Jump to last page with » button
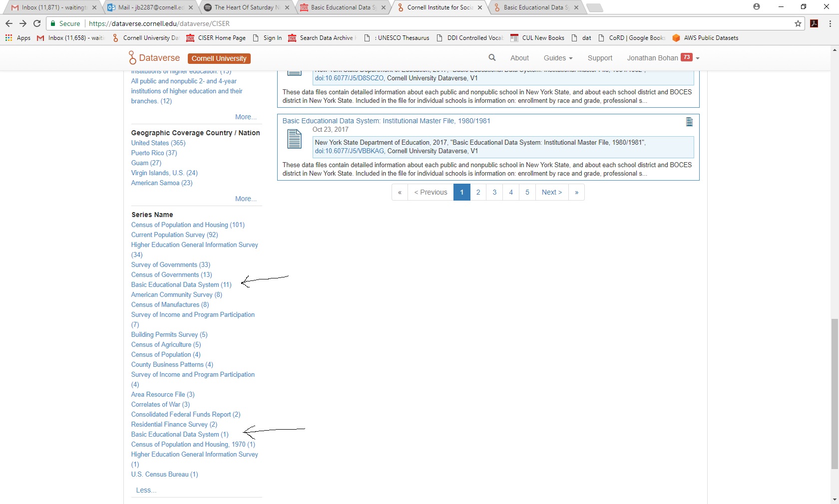 [576, 192]
